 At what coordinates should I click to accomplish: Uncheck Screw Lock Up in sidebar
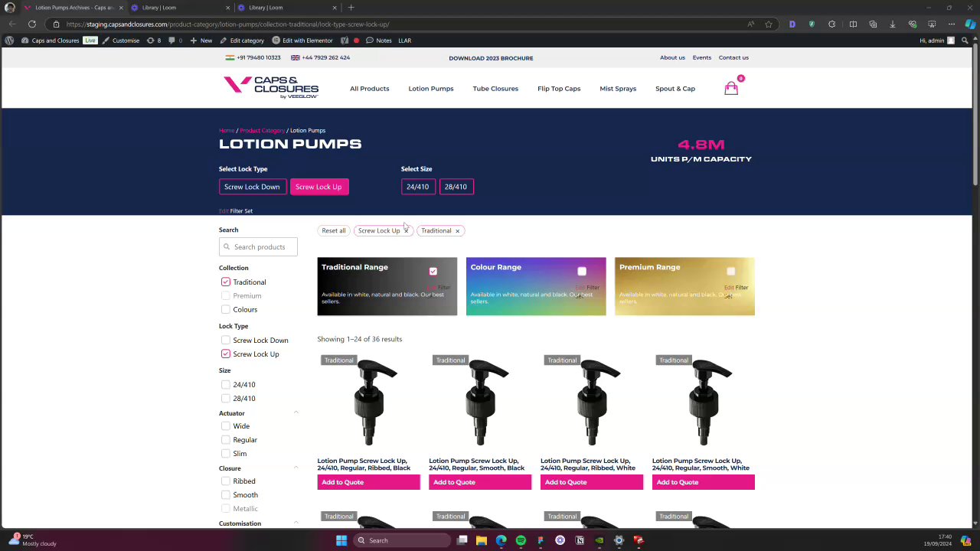coord(225,354)
